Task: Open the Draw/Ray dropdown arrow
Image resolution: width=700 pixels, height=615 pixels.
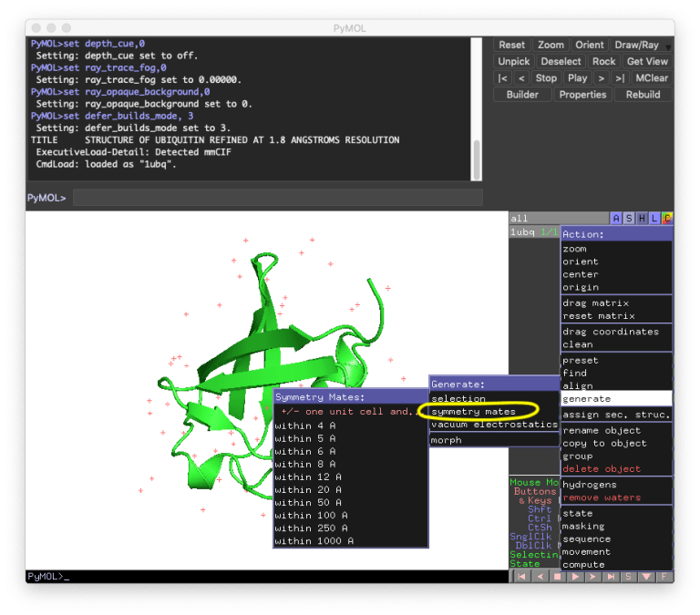Action: pyautogui.click(x=668, y=46)
